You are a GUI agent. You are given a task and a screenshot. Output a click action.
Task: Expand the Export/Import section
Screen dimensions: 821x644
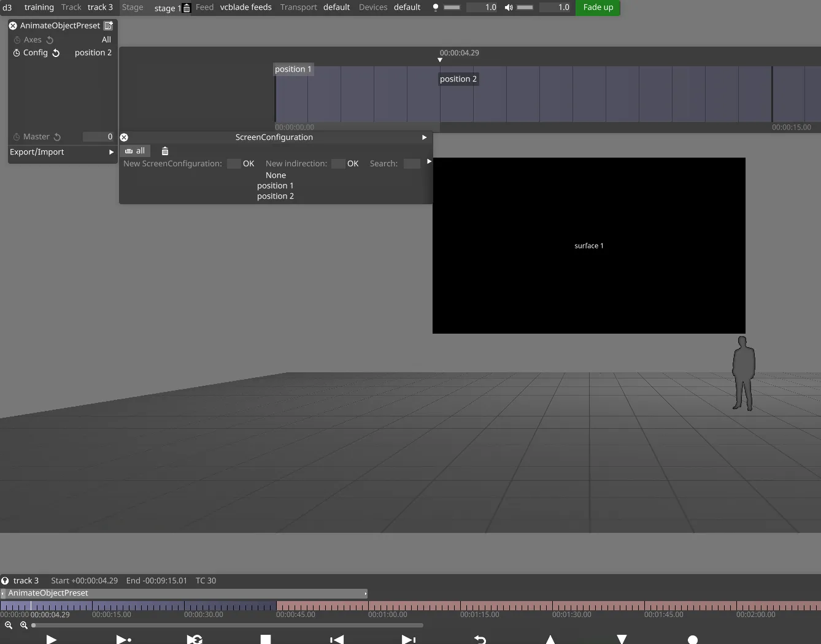click(111, 152)
